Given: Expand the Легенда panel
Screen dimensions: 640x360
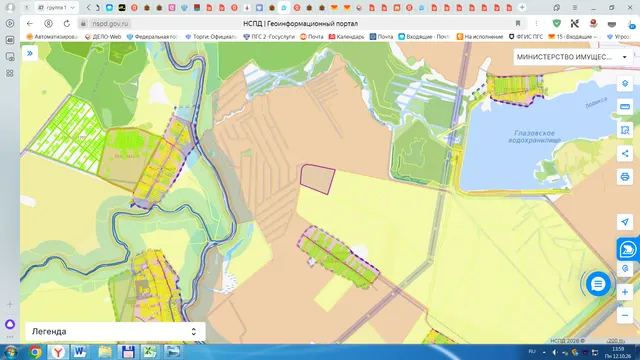Looking at the screenshot, I should [115, 331].
